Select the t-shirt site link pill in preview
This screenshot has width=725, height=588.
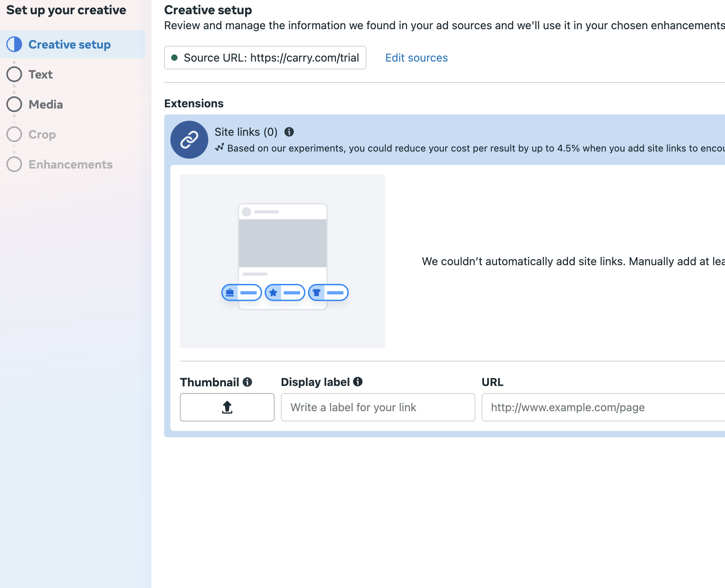[x=328, y=292]
